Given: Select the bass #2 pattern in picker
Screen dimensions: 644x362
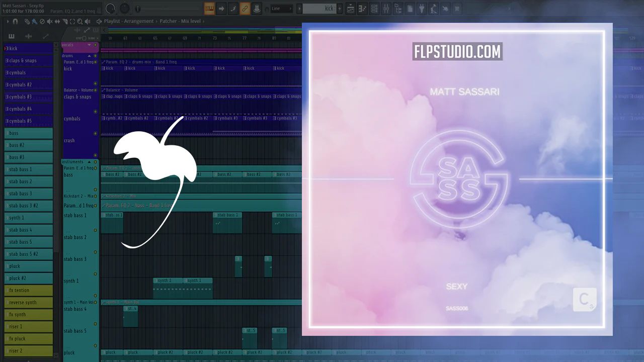Looking at the screenshot, I should coord(28,145).
